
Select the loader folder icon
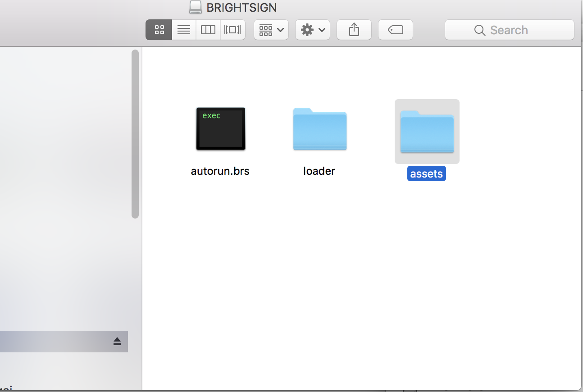click(x=320, y=129)
